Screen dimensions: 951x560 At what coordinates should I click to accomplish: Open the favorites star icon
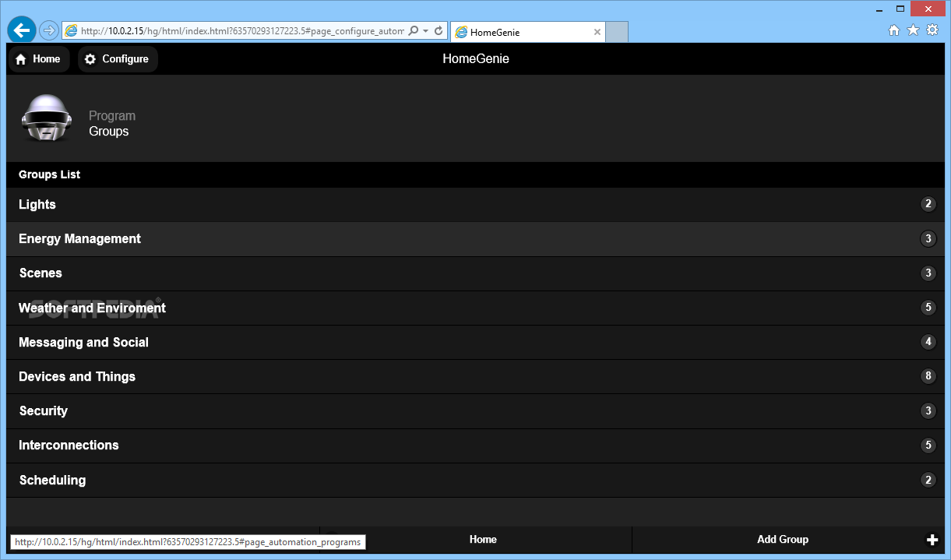pyautogui.click(x=913, y=30)
